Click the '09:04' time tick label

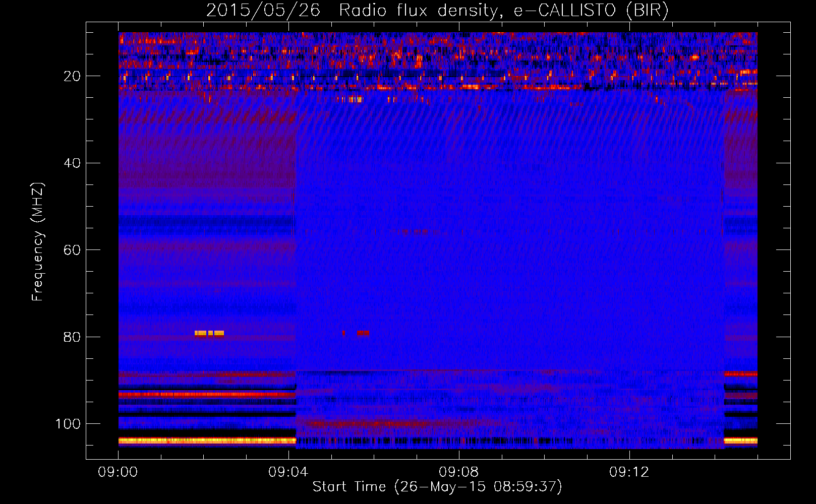(x=288, y=472)
